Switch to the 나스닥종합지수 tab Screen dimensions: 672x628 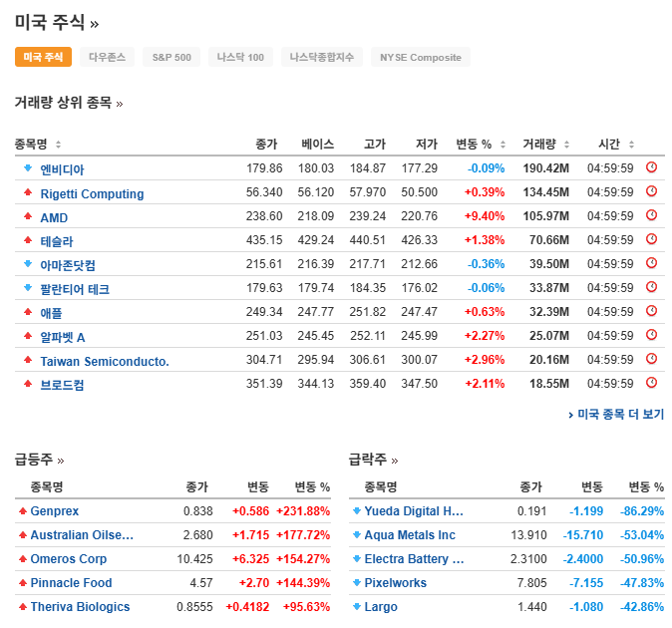(322, 57)
